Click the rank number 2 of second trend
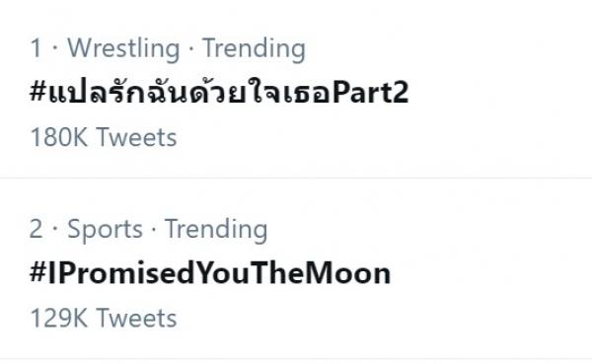 pyautogui.click(x=36, y=229)
